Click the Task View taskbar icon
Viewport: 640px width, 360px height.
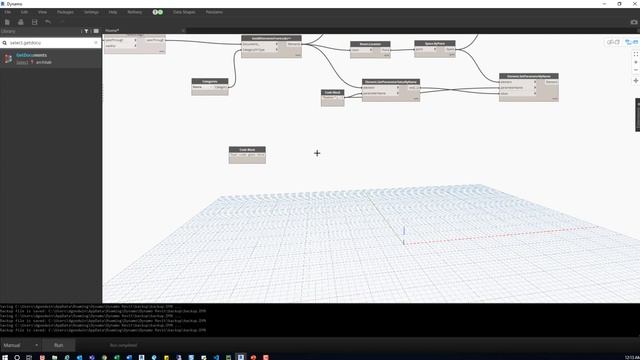29,357
